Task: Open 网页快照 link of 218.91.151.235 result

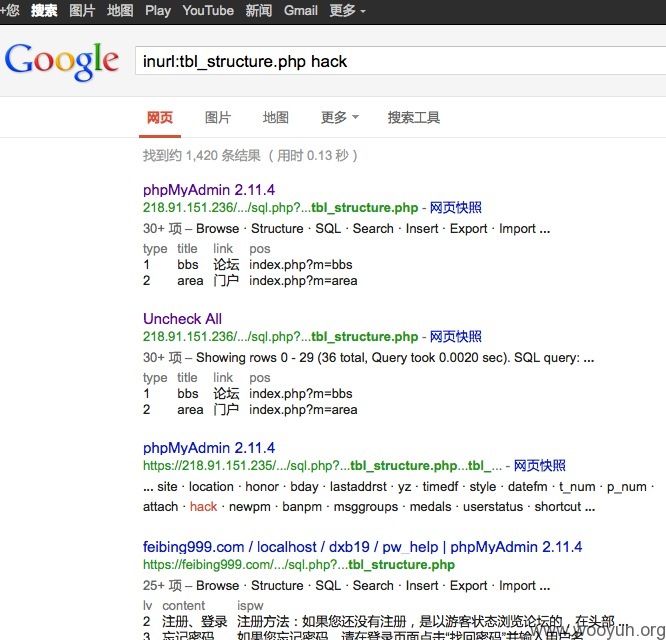Action: click(540, 466)
